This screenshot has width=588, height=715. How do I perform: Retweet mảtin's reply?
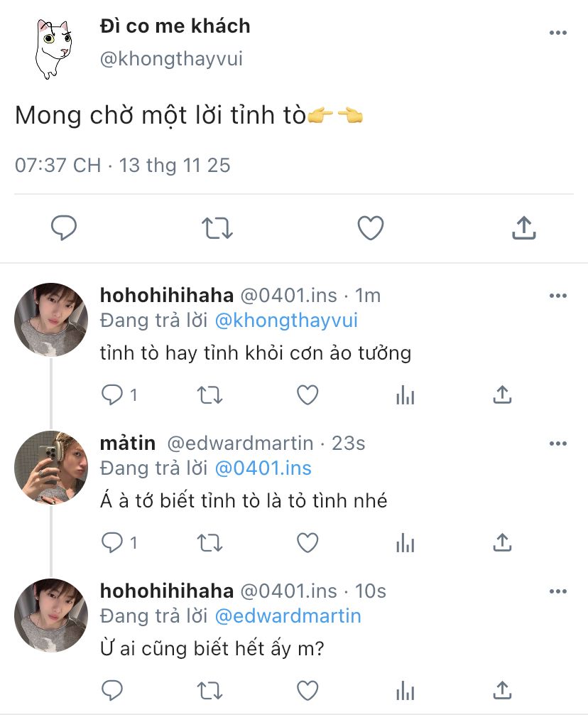(x=209, y=544)
